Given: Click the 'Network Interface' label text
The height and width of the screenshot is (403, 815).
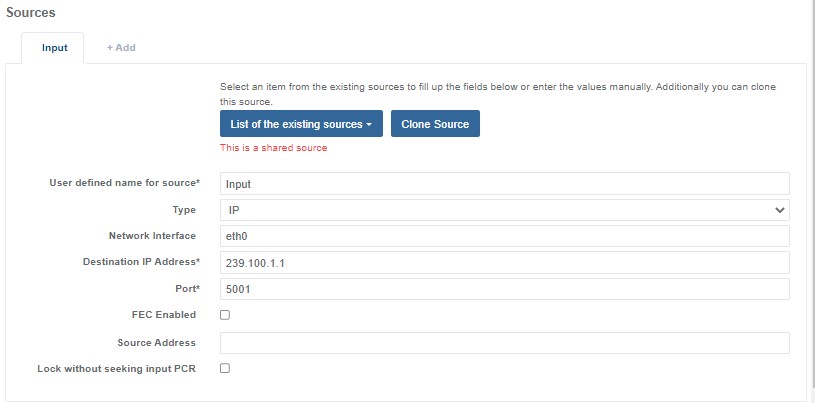Looking at the screenshot, I should 152,236.
